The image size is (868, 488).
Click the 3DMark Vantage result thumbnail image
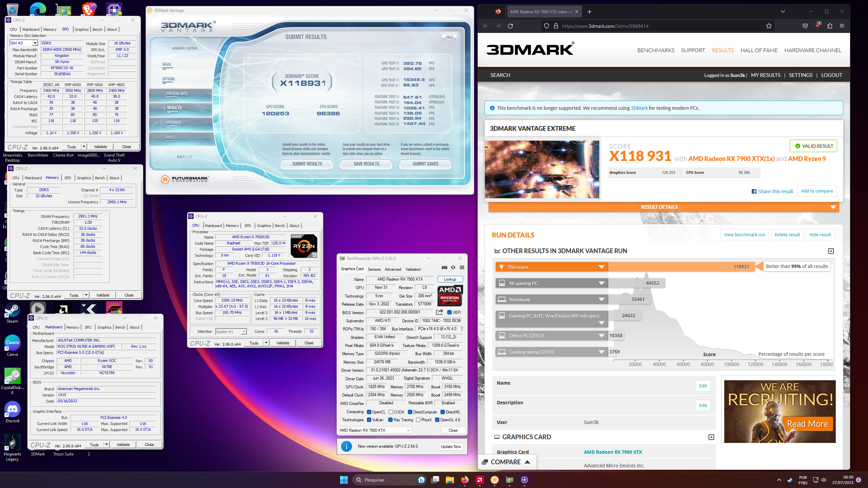point(541,169)
